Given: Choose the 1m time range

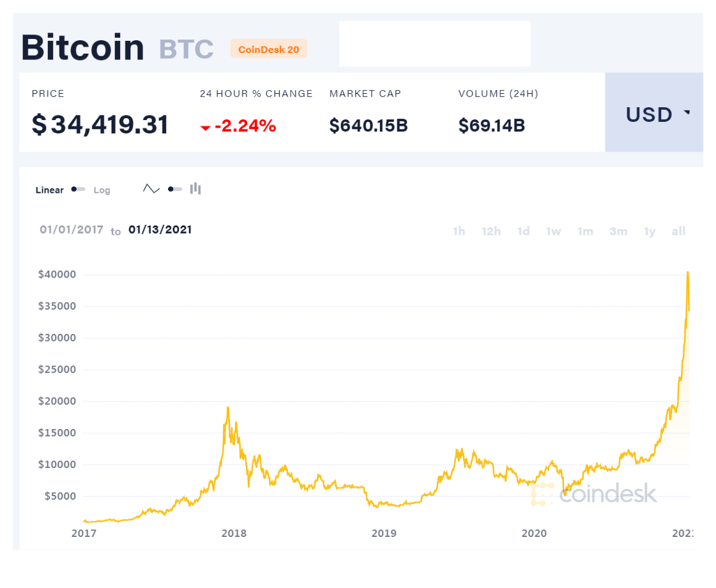Looking at the screenshot, I should (x=585, y=231).
